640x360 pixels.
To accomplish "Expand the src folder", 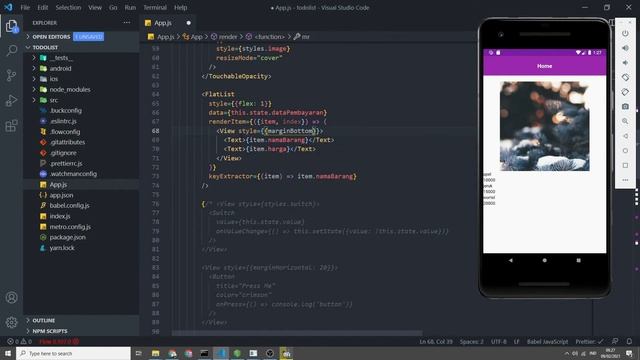I will tap(53, 100).
